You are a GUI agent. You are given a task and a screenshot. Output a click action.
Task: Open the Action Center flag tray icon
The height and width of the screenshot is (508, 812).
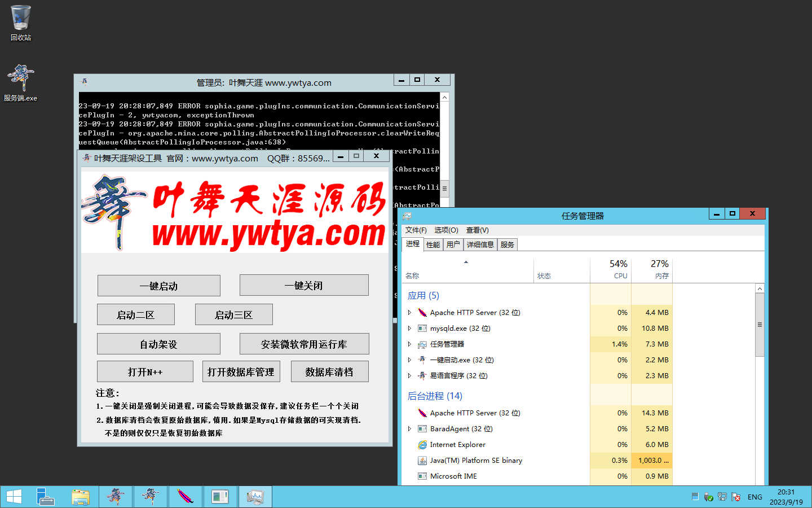tap(735, 497)
